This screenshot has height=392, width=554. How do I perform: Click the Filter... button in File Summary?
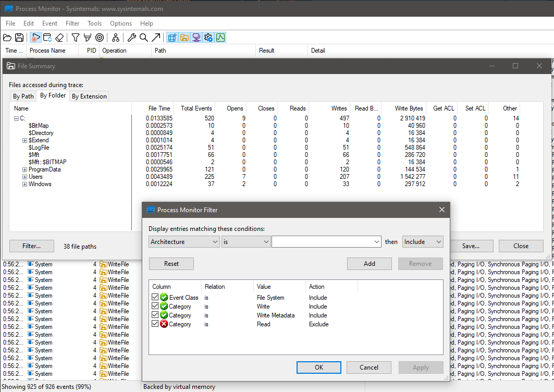(x=31, y=246)
